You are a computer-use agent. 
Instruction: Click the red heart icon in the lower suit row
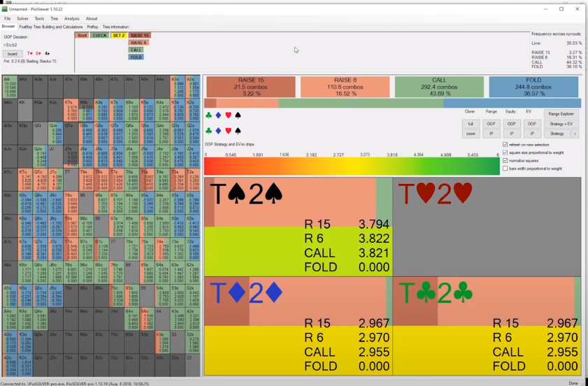click(x=228, y=130)
